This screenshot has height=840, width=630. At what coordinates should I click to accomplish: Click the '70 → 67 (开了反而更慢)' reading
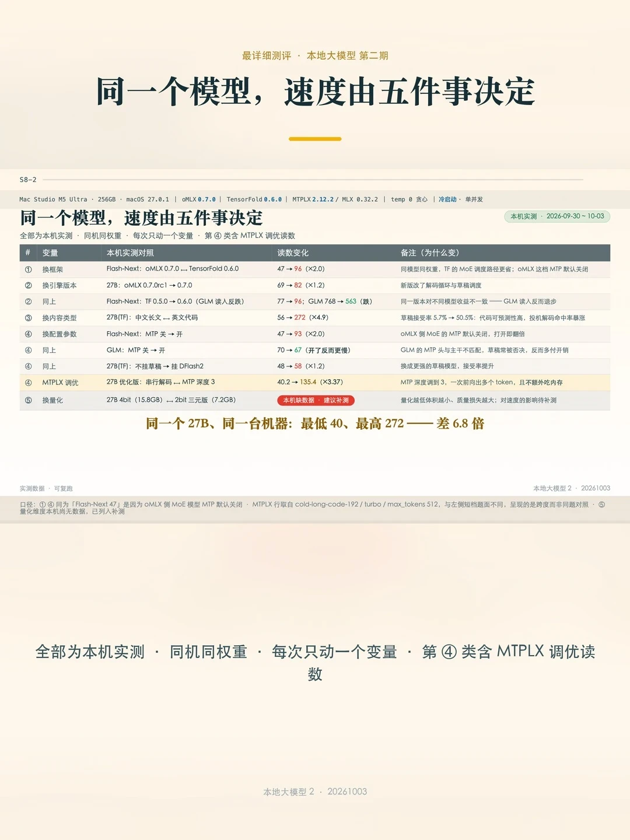(x=314, y=351)
